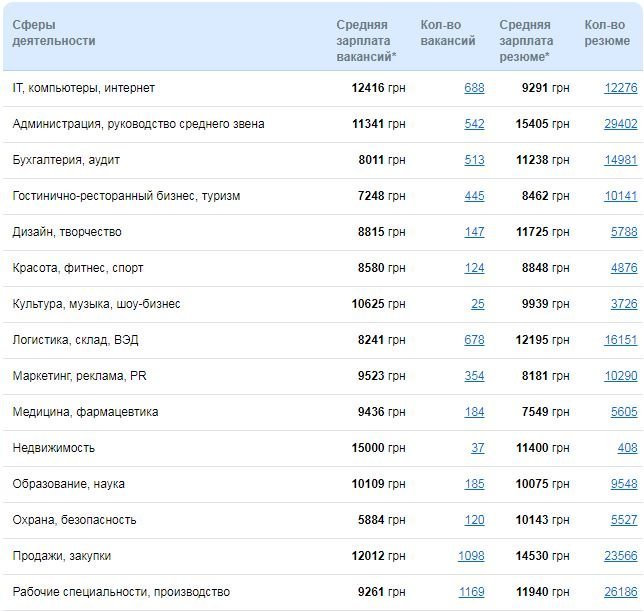The image size is (644, 612).
Task: Open 10290 resumes for Маркетинг, реклама, PR
Action: [x=620, y=376]
